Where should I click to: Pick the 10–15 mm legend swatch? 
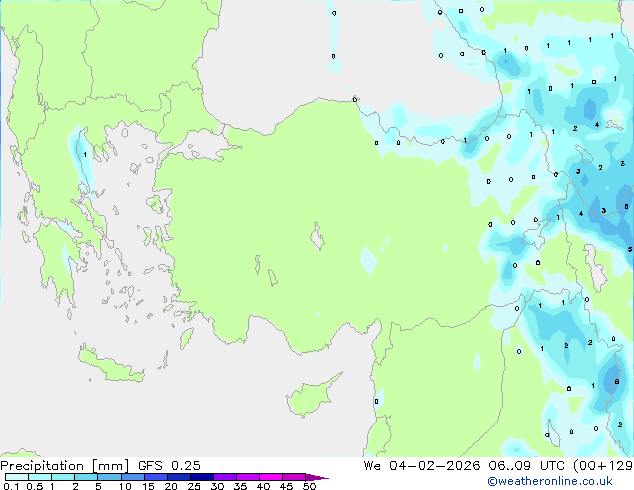tap(132, 477)
